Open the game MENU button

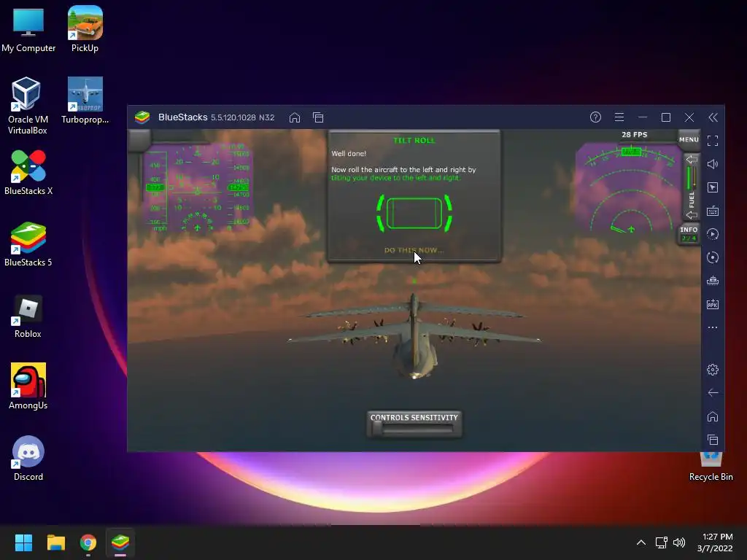(689, 139)
